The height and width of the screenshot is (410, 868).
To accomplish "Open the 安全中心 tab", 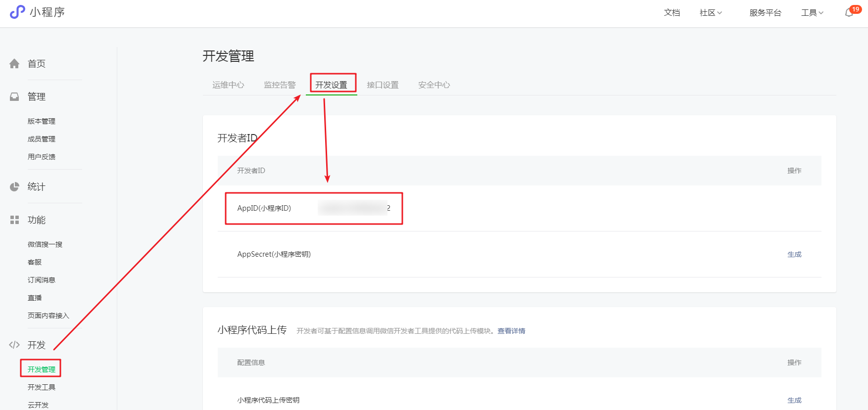I will click(x=434, y=85).
